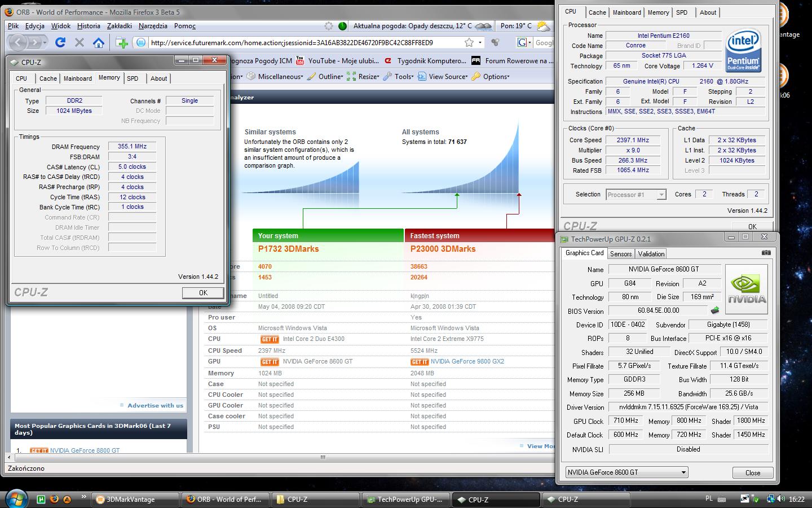
Task: Click the NVIDIA logo in GPU-Z
Action: click(746, 290)
